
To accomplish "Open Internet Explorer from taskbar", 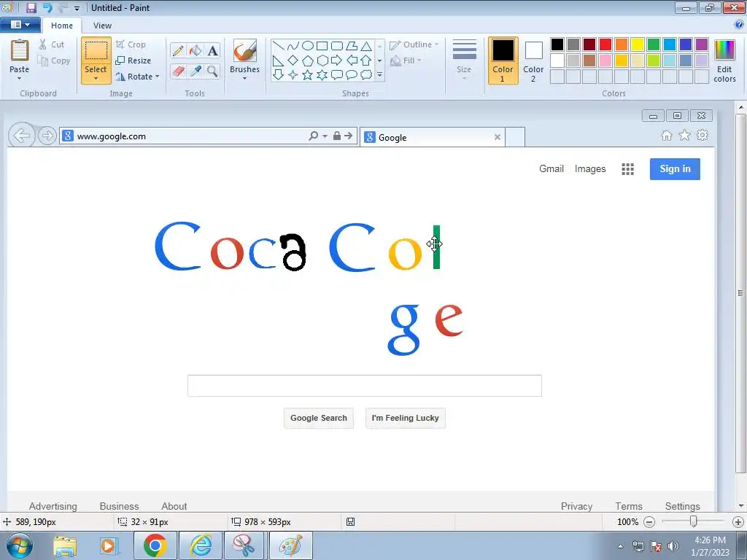I will point(201,545).
